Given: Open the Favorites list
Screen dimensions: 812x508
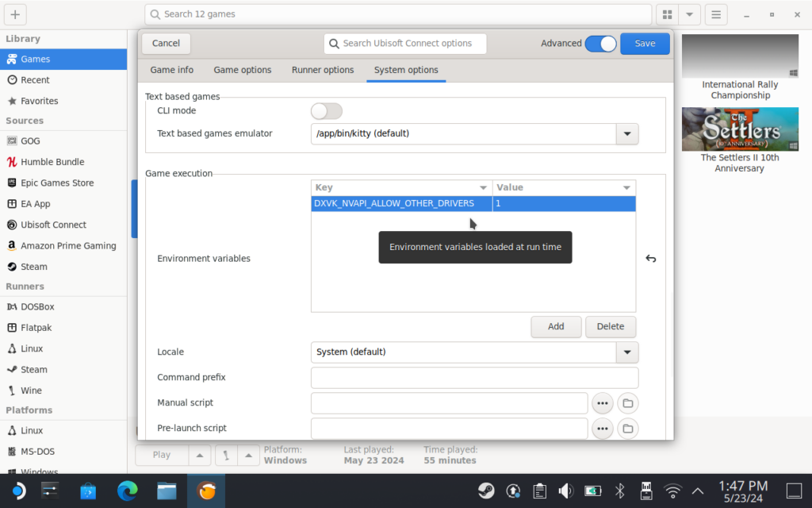Looking at the screenshot, I should pyautogui.click(x=63, y=101).
